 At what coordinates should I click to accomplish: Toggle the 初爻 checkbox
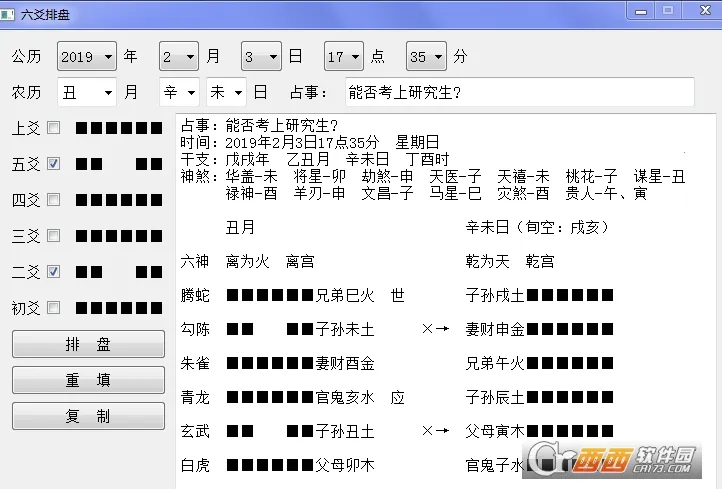(x=53, y=308)
